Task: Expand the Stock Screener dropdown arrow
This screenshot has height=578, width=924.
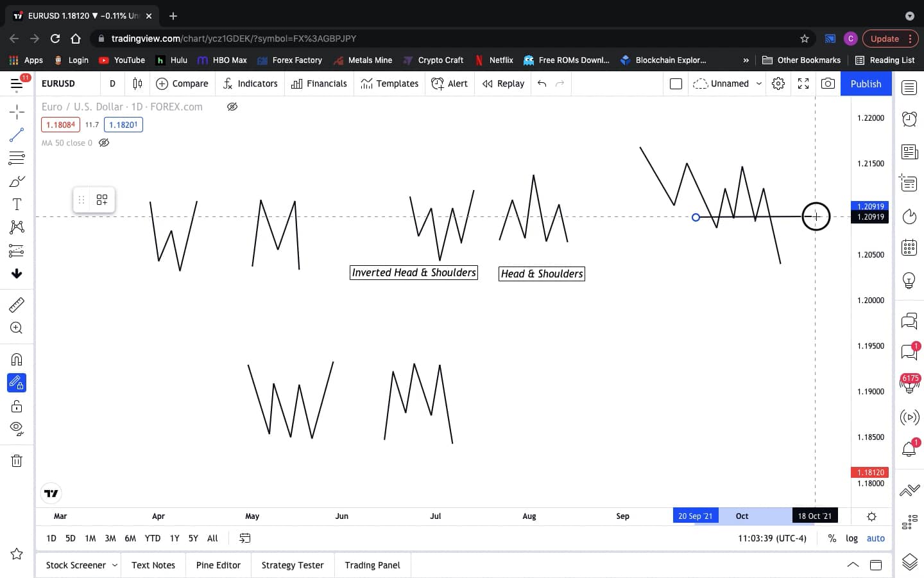Action: (x=115, y=565)
